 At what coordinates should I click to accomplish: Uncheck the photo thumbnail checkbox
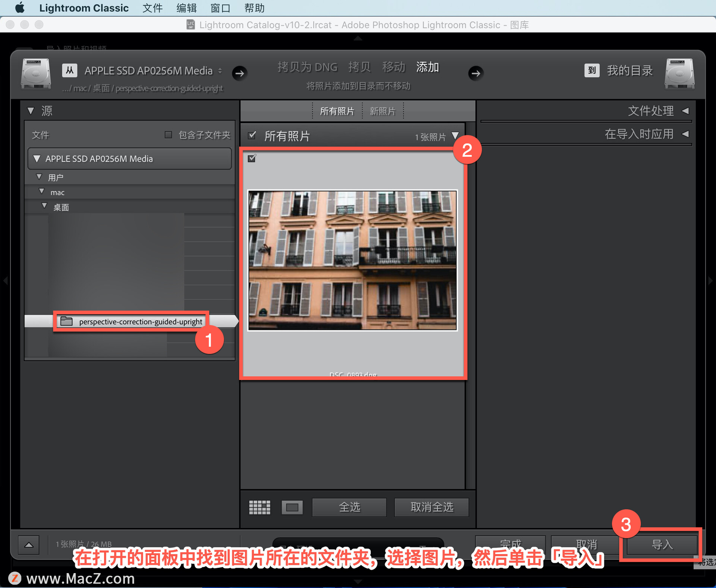pyautogui.click(x=252, y=158)
